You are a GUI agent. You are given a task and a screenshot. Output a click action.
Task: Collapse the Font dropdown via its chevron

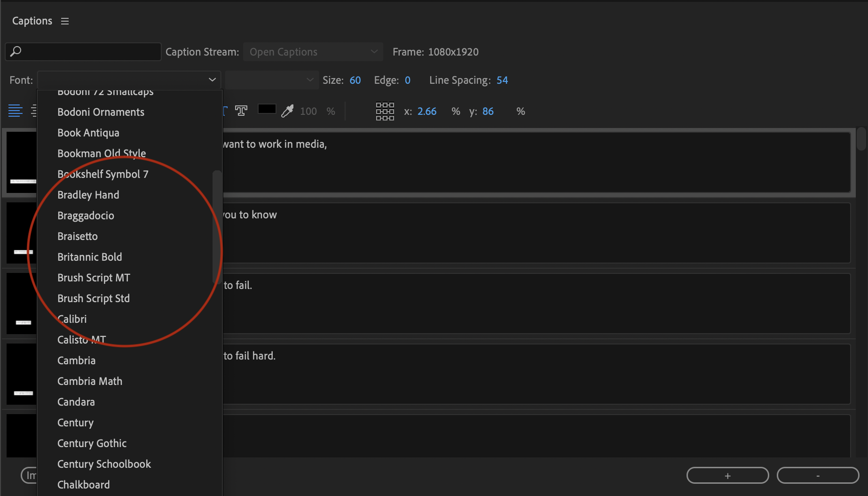click(x=212, y=80)
